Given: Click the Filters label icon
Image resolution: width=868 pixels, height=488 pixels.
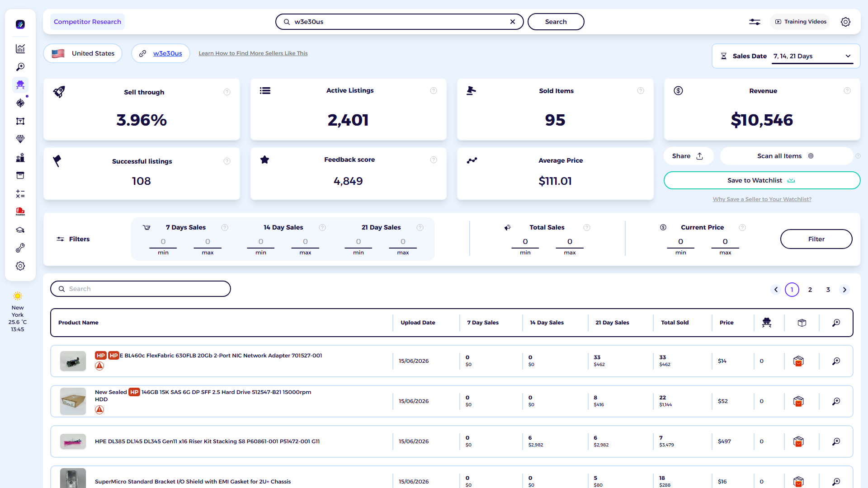Looking at the screenshot, I should point(60,239).
